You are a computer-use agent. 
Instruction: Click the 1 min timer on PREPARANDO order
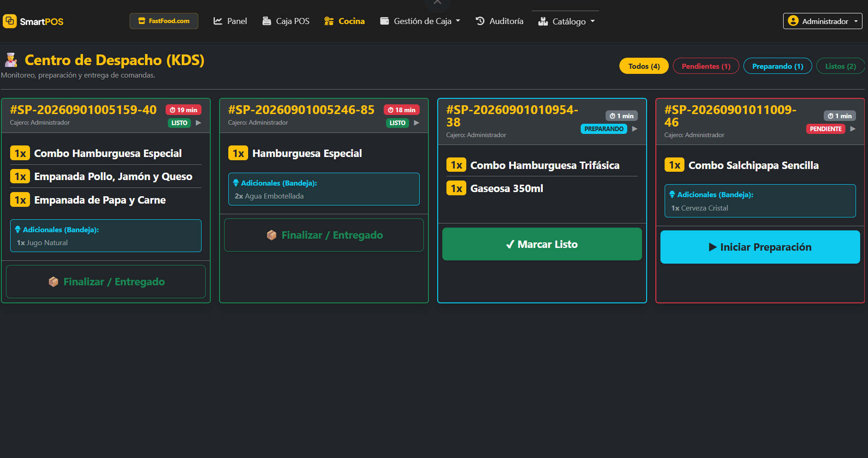click(x=622, y=116)
